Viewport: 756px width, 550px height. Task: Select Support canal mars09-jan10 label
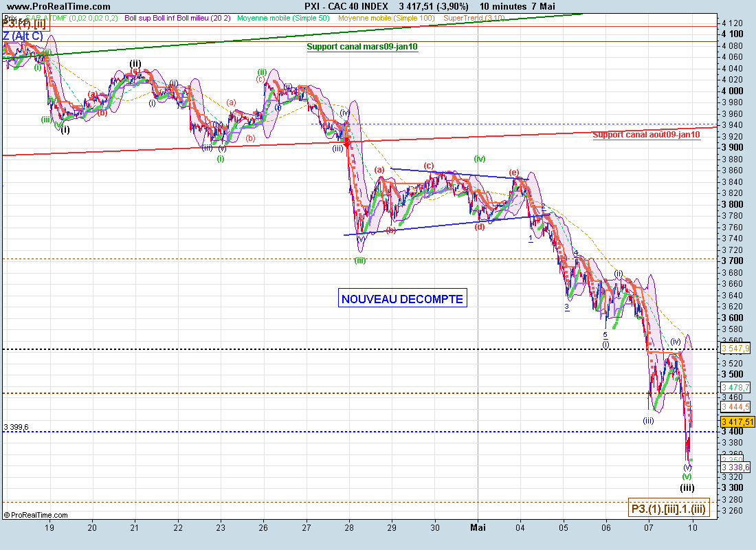pyautogui.click(x=362, y=47)
